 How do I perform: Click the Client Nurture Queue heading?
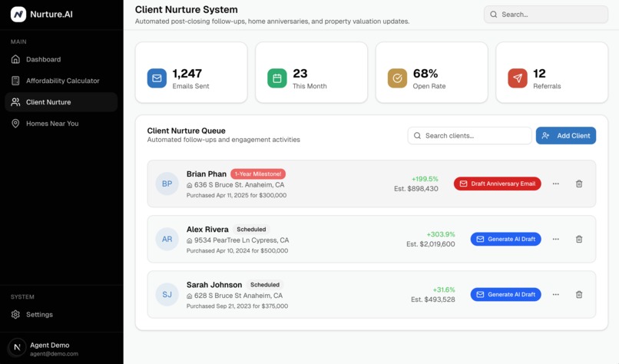click(x=187, y=131)
